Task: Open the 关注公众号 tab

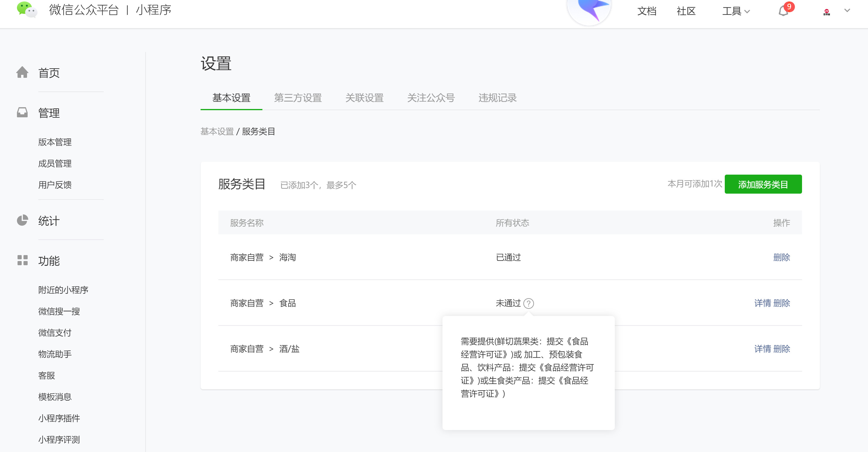Action: click(431, 98)
